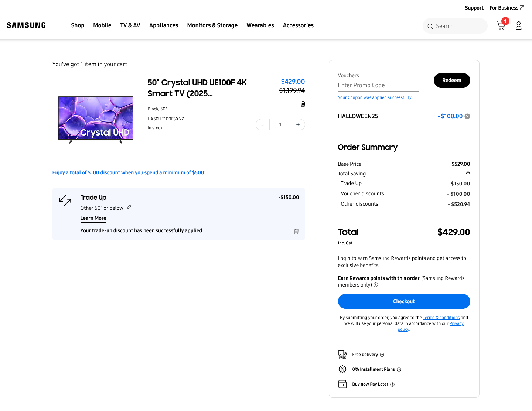Open the TV & AV menu
The image size is (532, 411).
coord(130,25)
